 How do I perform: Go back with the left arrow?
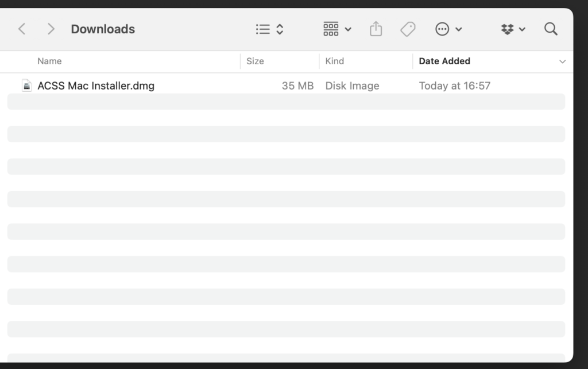[22, 29]
